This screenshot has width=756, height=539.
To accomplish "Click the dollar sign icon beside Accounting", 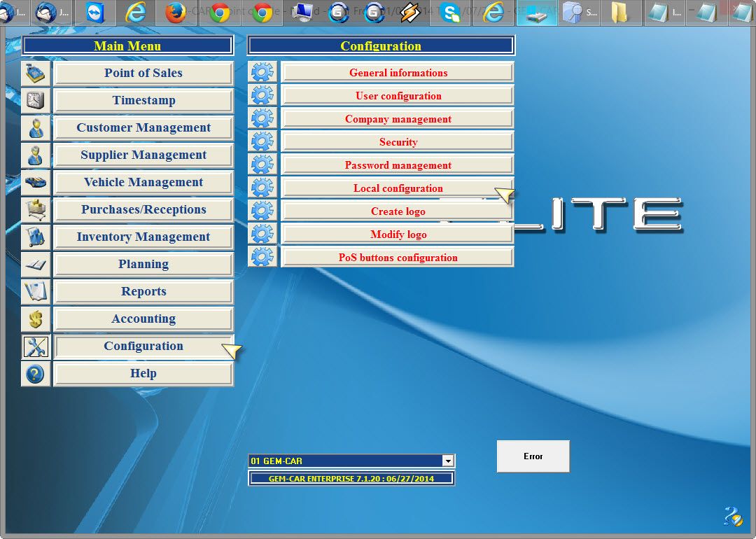I will [36, 319].
